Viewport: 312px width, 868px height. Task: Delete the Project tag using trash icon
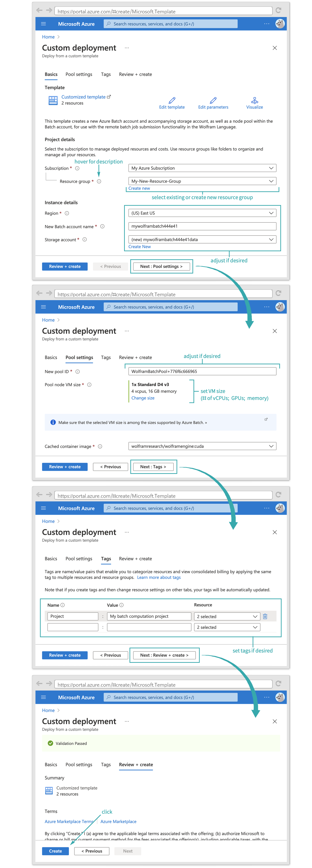click(265, 616)
